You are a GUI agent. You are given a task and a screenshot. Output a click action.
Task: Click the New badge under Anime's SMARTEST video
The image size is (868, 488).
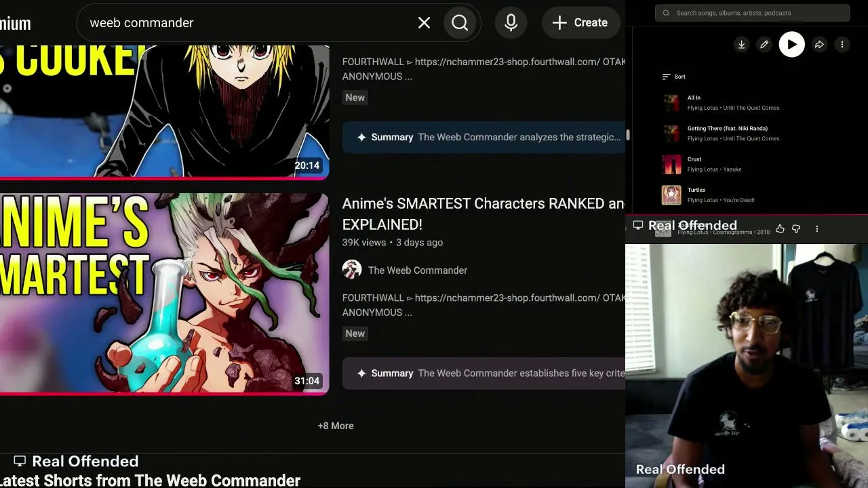tap(355, 333)
